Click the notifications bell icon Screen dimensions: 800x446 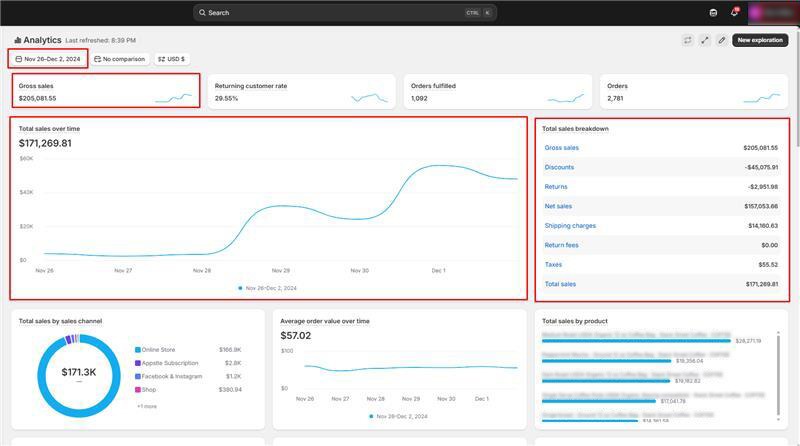(734, 13)
